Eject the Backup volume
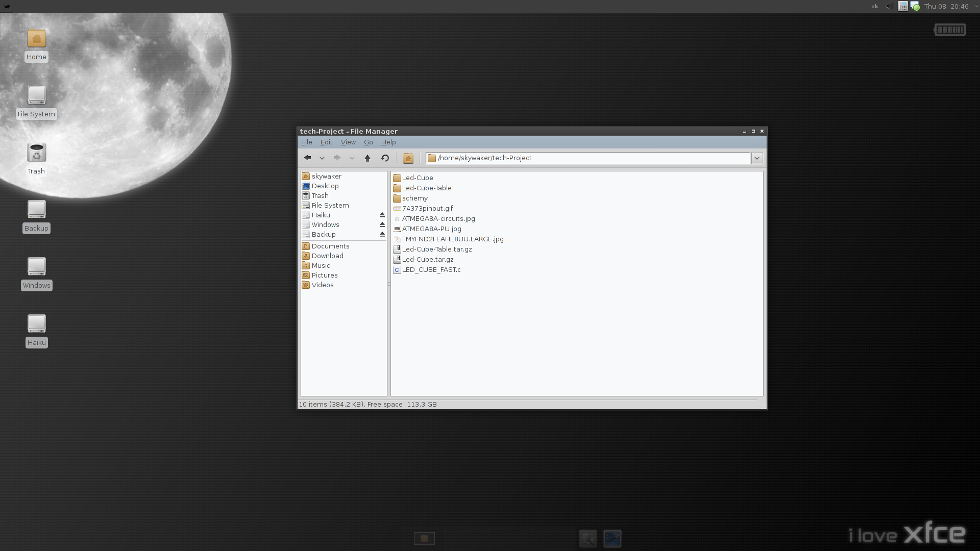 click(382, 235)
